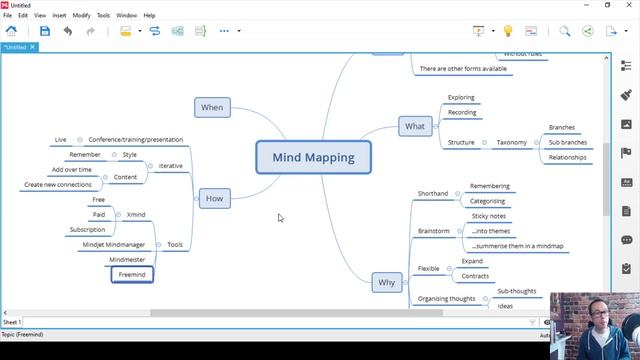Open the File menu
Viewport: 640px width, 360px height.
click(x=7, y=16)
